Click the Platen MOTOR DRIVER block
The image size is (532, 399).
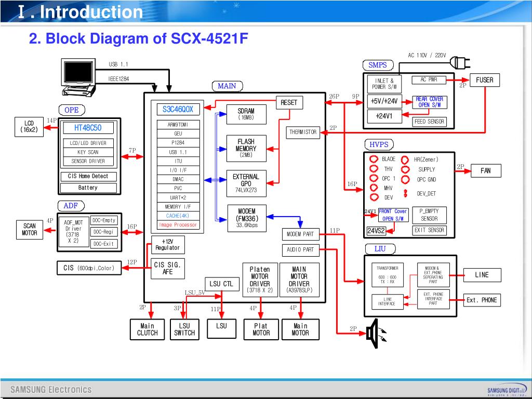260,280
